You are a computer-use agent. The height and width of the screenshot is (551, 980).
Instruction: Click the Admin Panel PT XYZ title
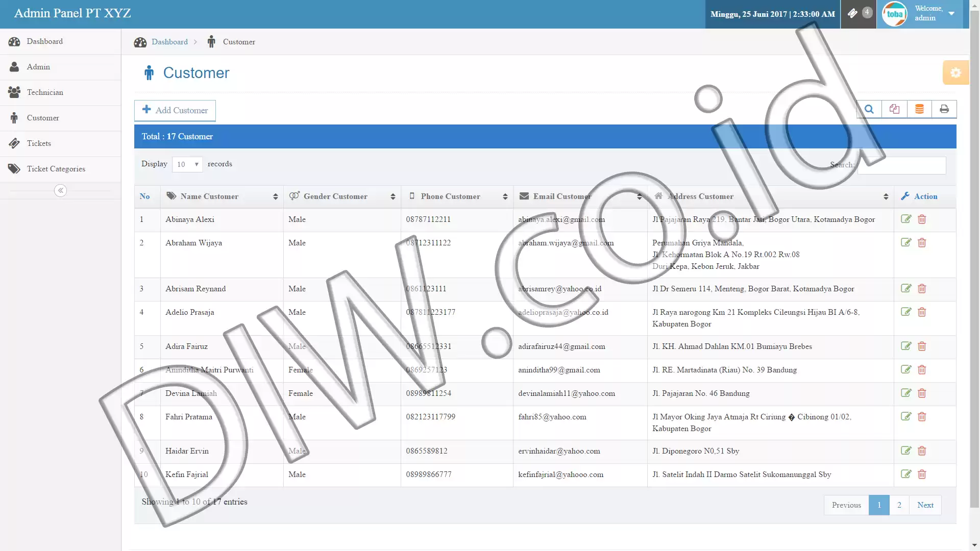[72, 13]
